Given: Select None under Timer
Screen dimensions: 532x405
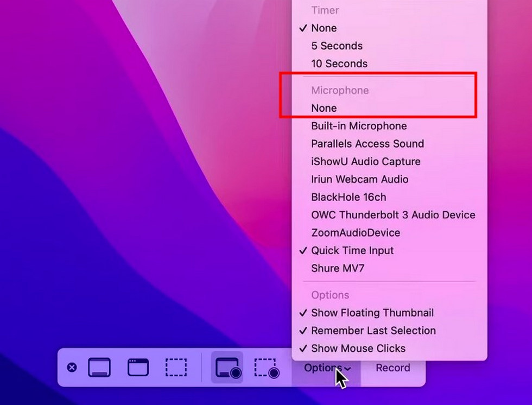Looking at the screenshot, I should (324, 28).
